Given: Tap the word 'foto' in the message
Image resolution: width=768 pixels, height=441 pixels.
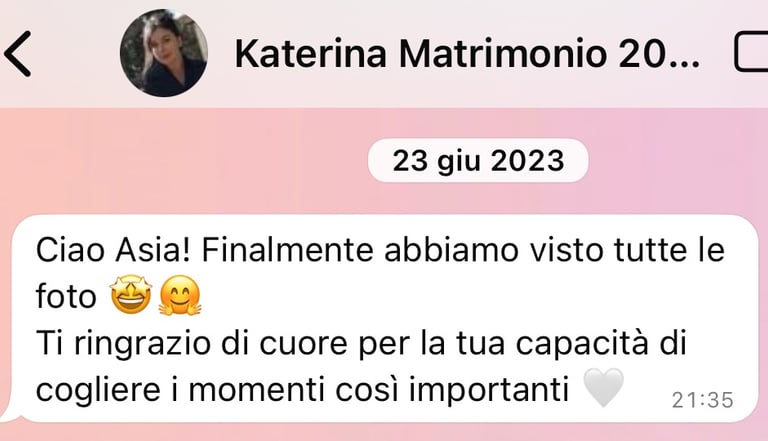Looking at the screenshot, I should pos(66,297).
